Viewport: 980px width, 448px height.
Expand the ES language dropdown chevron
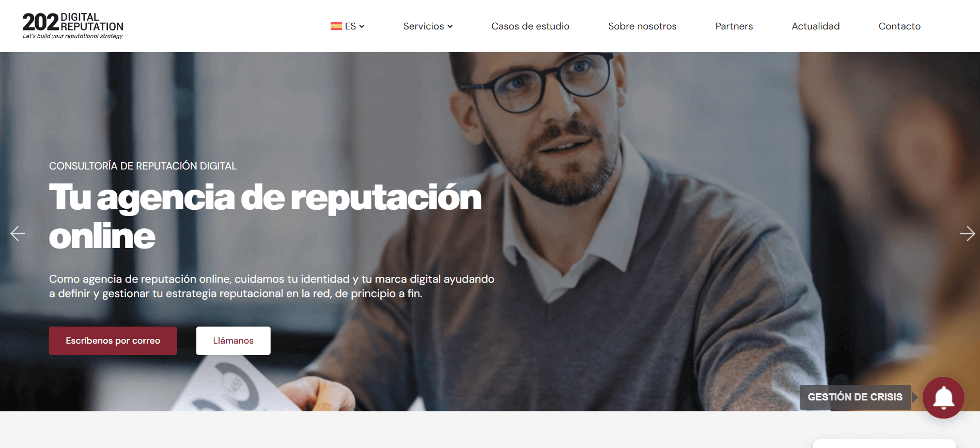coord(362,26)
